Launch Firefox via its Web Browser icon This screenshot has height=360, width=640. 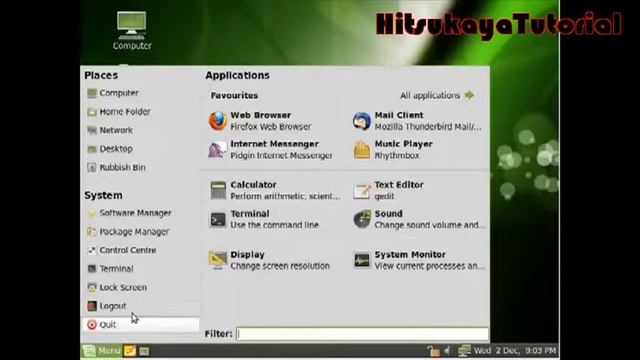click(x=218, y=121)
